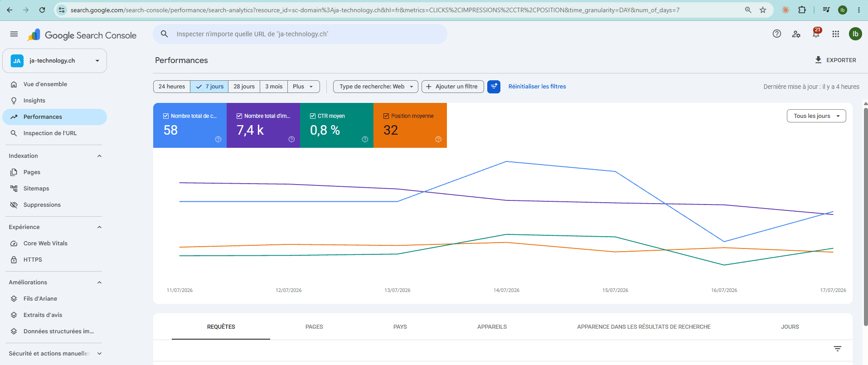Open Sitemaps in sidebar
This screenshot has height=365, width=868.
click(55, 189)
